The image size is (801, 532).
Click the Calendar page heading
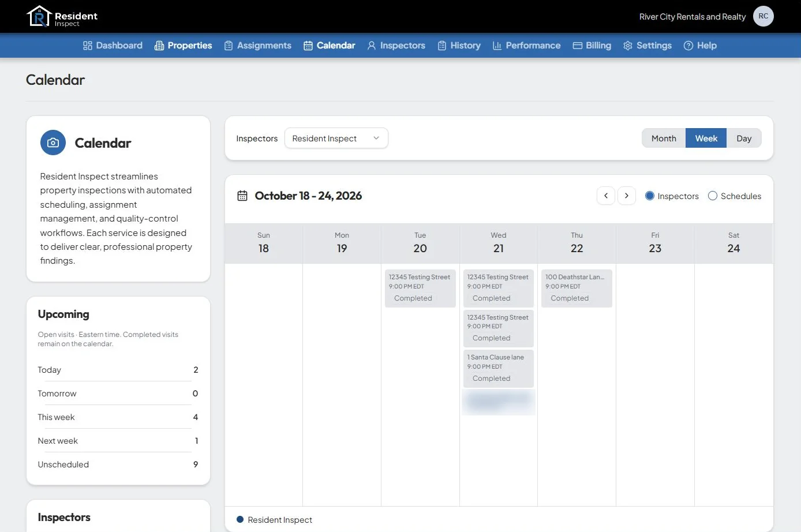pyautogui.click(x=55, y=80)
